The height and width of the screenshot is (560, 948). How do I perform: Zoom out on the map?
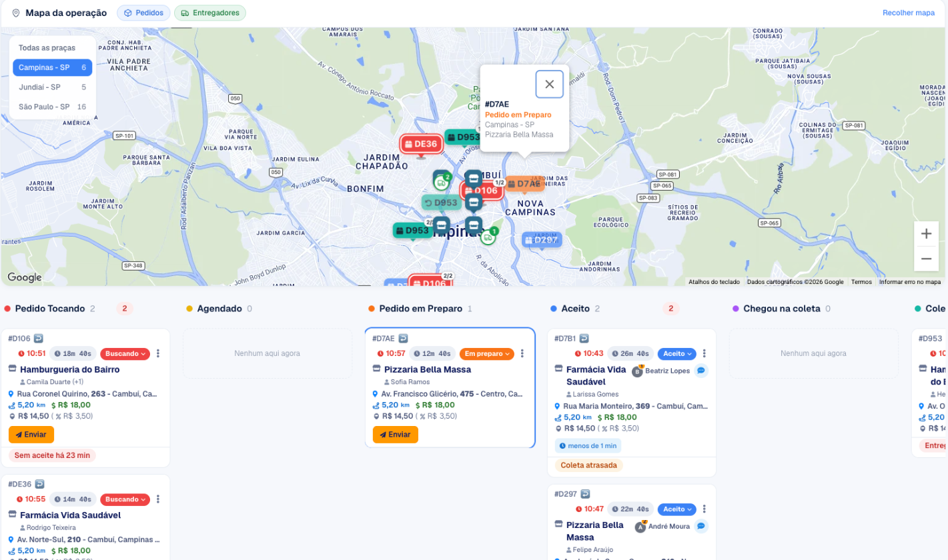point(926,259)
